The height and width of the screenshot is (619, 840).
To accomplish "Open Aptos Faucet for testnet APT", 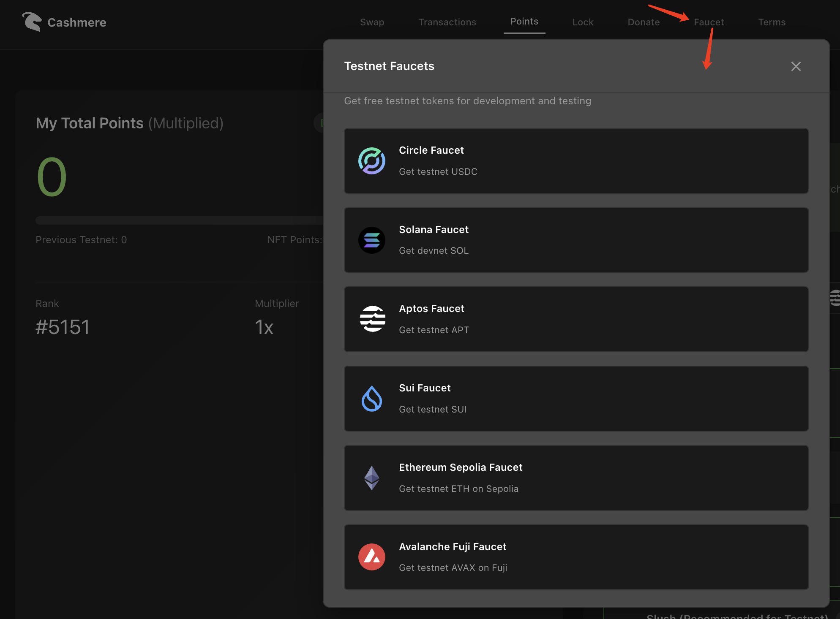I will (x=576, y=319).
